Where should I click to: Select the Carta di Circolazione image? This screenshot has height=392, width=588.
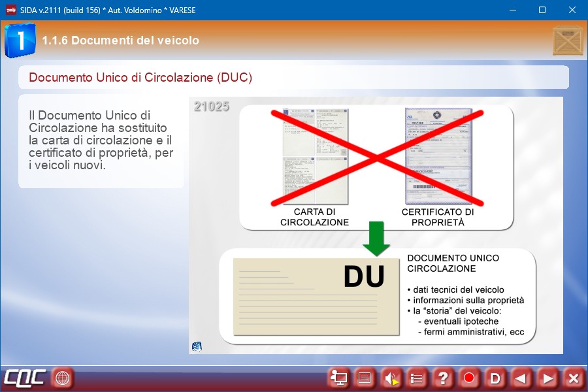pyautogui.click(x=315, y=157)
